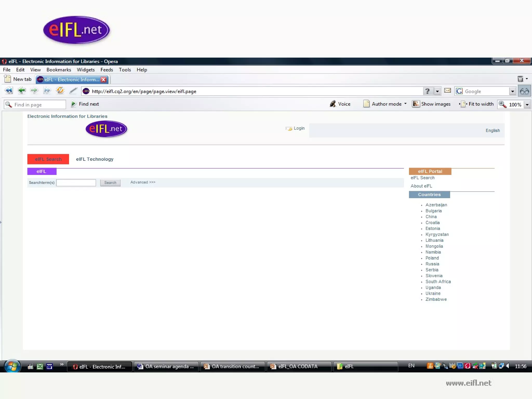Screen dimensions: 532x399
Task: Click the binoculars view icon
Action: (524, 91)
